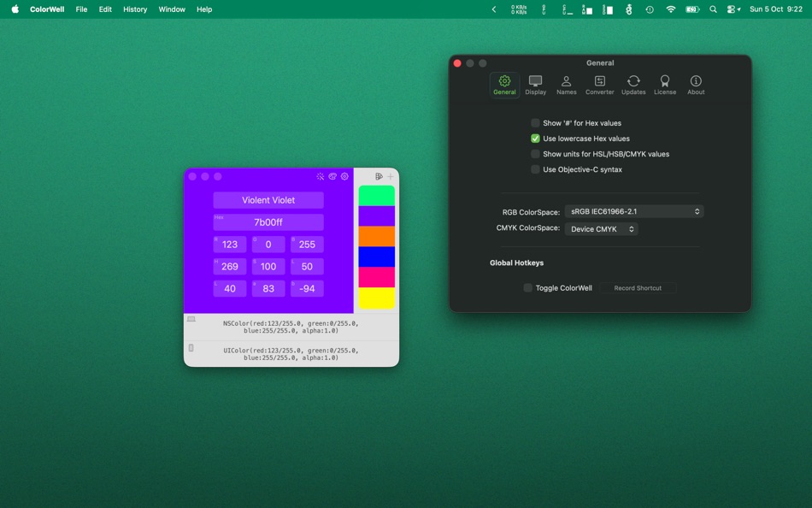
Task: Open the Display preferences pane
Action: tap(536, 83)
